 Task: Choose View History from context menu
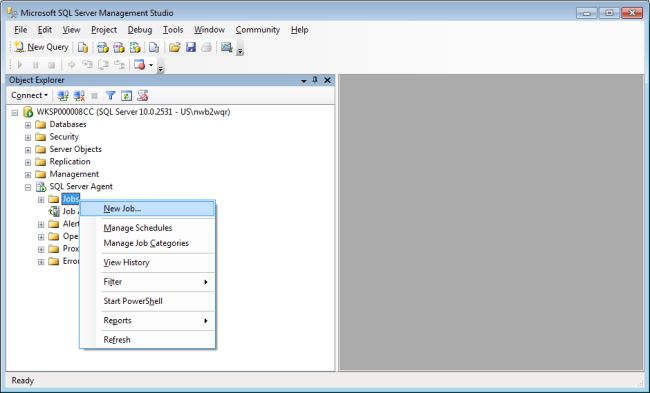[148, 262]
